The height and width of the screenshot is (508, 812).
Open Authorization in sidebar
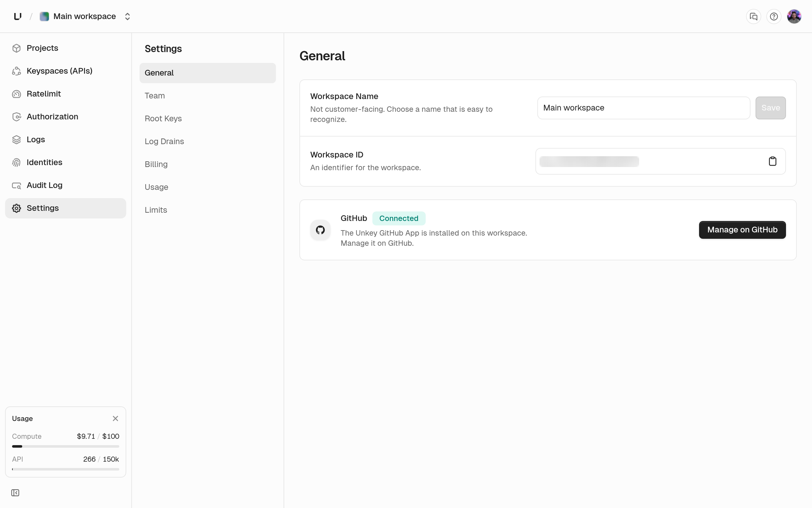pos(65,117)
